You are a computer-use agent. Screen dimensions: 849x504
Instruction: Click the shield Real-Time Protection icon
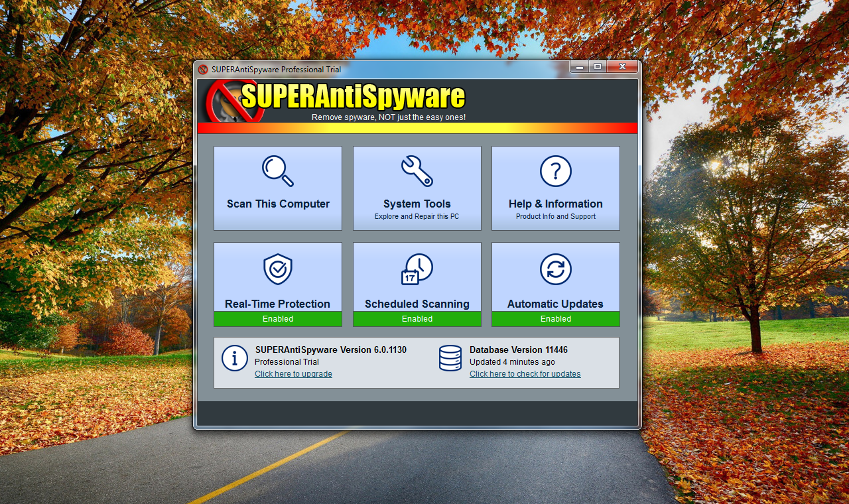(x=277, y=269)
